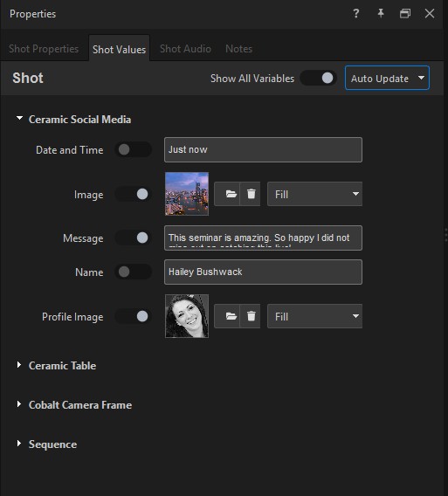Edit the Message text field
The height and width of the screenshot is (496, 448).
[263, 238]
